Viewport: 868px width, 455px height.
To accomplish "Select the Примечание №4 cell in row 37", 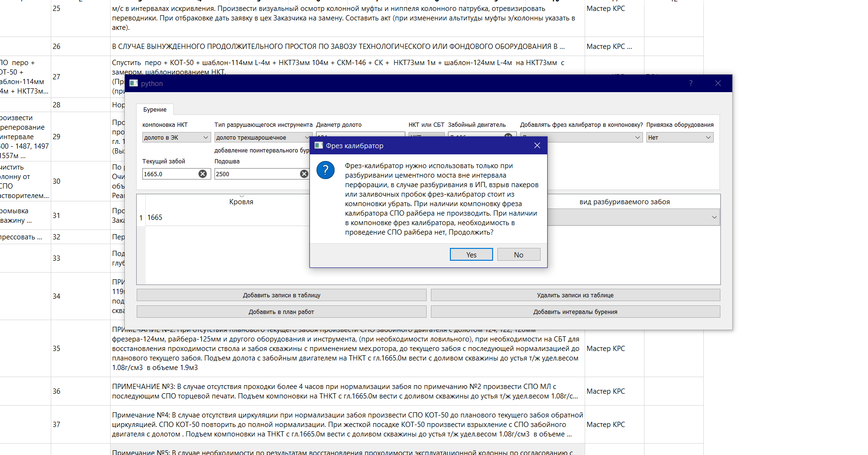I will pyautogui.click(x=347, y=425).
